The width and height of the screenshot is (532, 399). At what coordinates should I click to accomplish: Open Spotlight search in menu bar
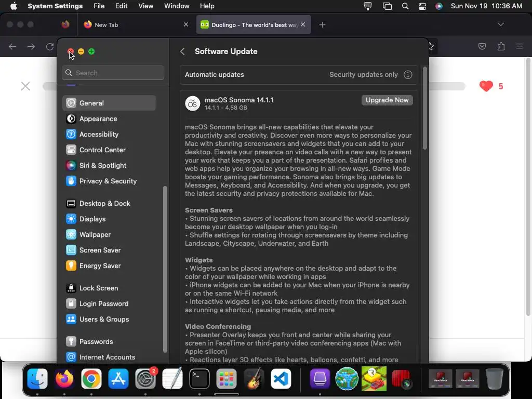(405, 6)
